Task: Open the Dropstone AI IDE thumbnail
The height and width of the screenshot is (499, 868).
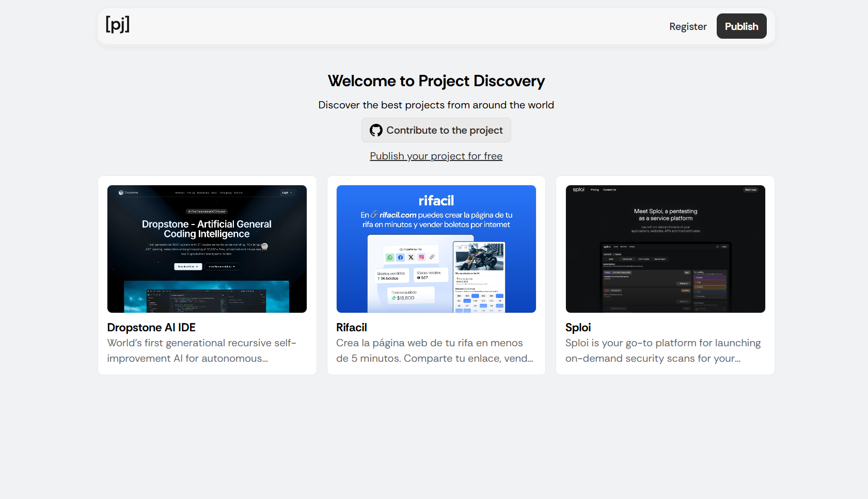Action: click(x=207, y=249)
